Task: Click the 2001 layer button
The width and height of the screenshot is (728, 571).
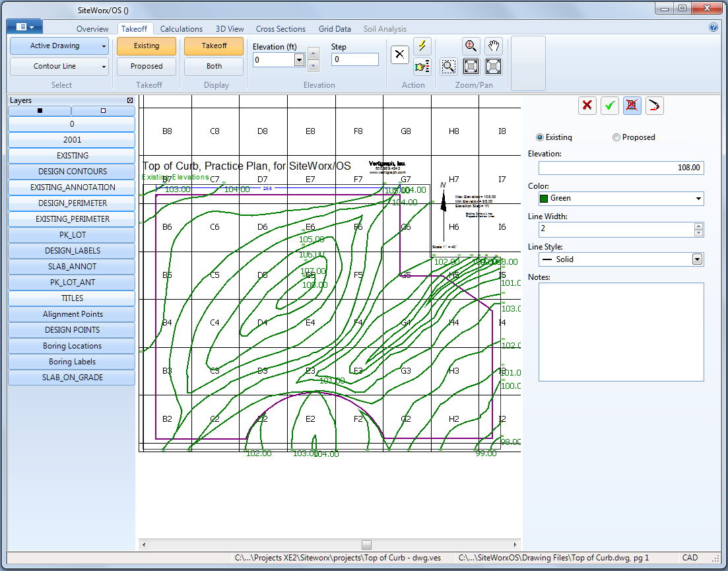Action: click(x=72, y=140)
